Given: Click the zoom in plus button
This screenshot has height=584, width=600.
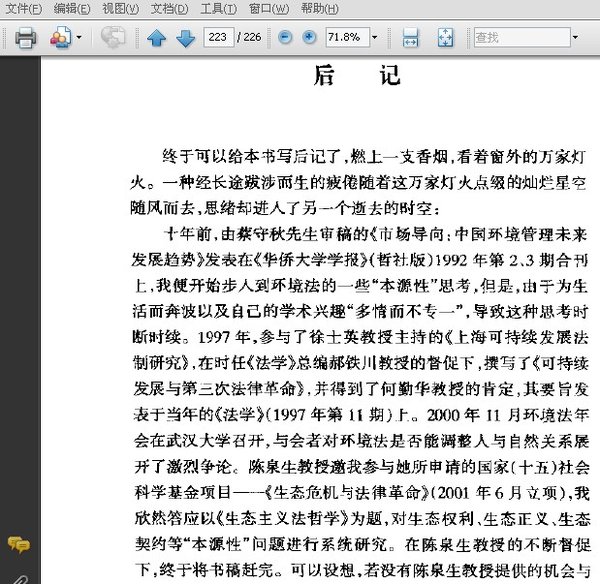Looking at the screenshot, I should [309, 37].
